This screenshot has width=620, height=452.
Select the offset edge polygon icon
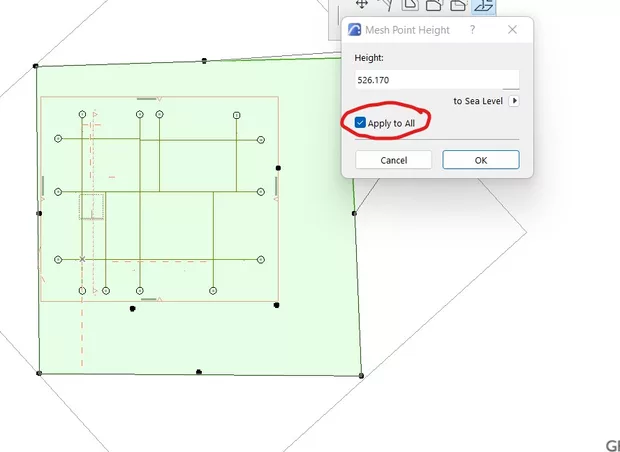coord(410,5)
